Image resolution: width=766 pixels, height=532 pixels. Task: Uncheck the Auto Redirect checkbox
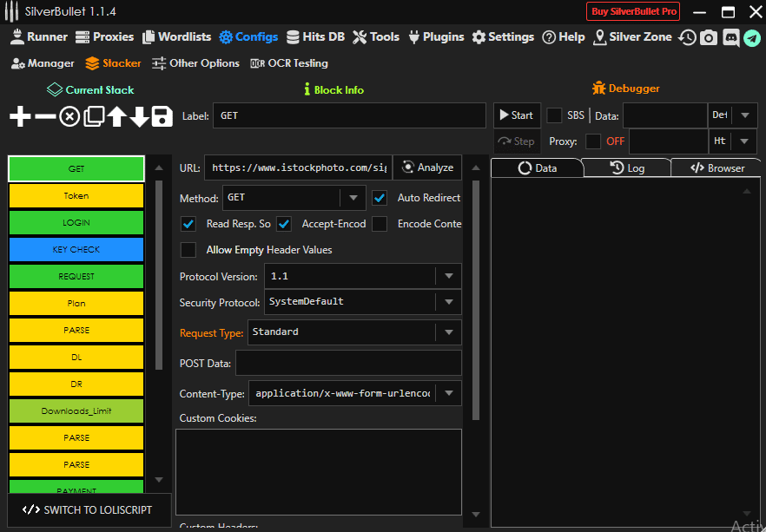(x=380, y=198)
